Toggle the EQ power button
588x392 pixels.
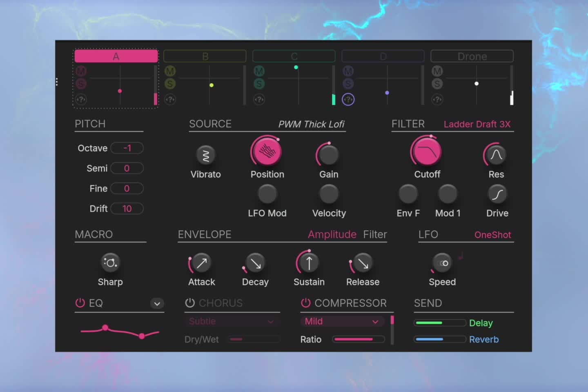(x=80, y=303)
